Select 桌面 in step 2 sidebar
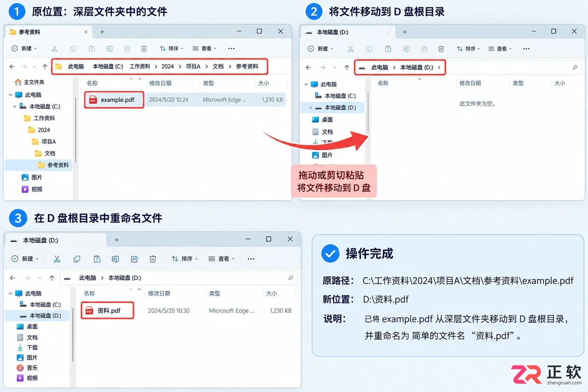588x392 pixels. 323,120
